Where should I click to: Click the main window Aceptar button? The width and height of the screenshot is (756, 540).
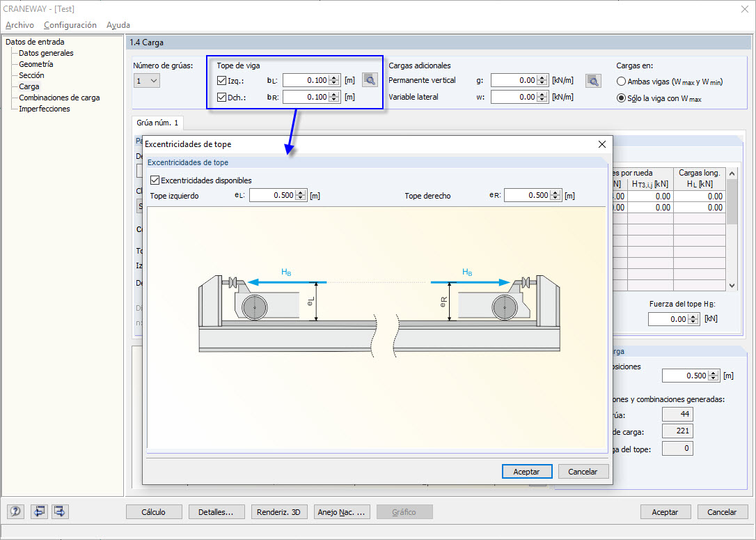click(x=665, y=512)
